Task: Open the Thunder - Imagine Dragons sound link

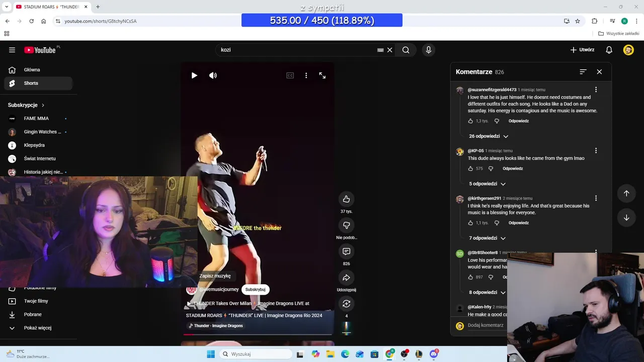Action: [x=215, y=326]
